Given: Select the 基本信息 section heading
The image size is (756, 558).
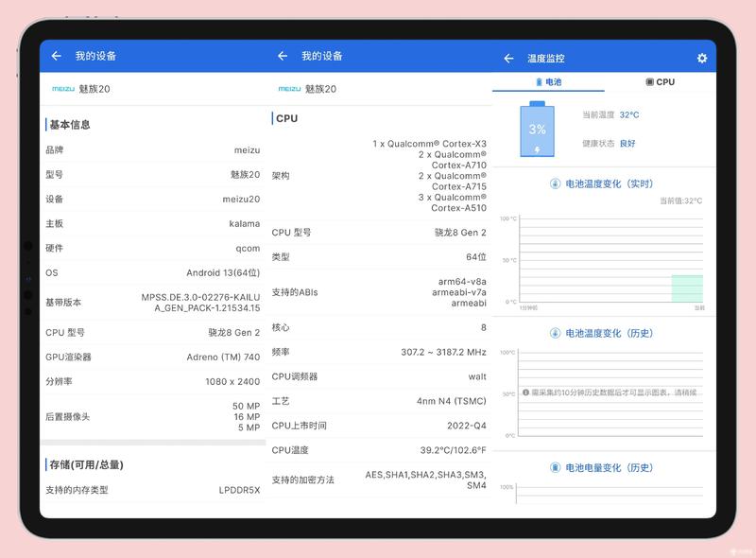Looking at the screenshot, I should click(x=70, y=125).
